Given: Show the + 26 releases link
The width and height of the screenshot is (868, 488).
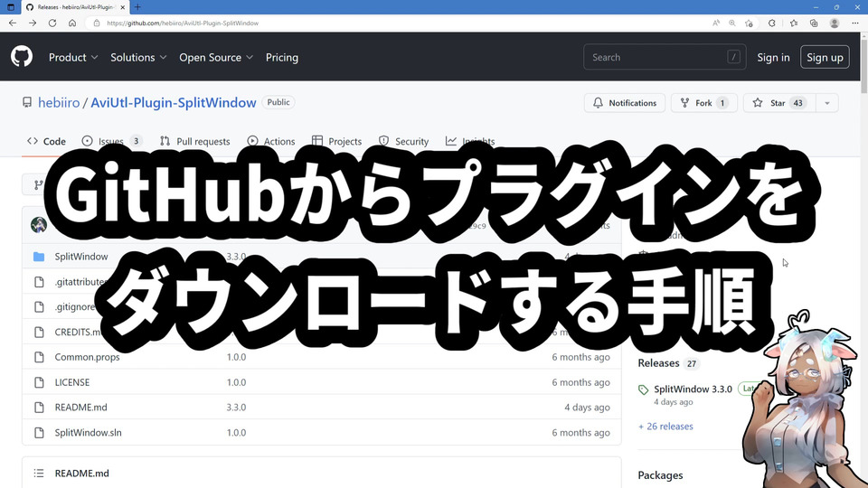Looking at the screenshot, I should [x=665, y=427].
